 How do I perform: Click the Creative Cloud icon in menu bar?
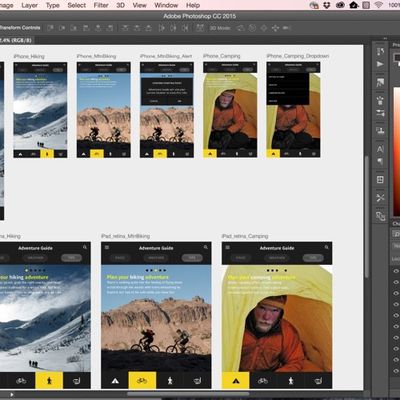(340, 5)
